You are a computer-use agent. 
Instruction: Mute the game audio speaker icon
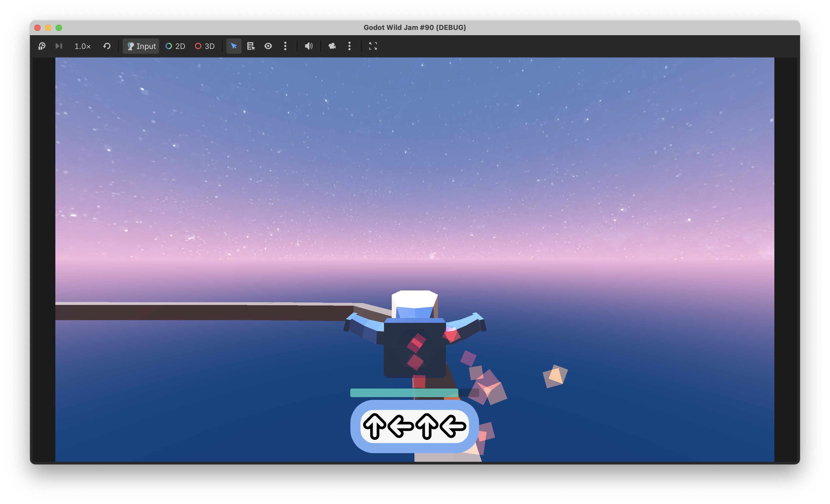[x=309, y=46]
